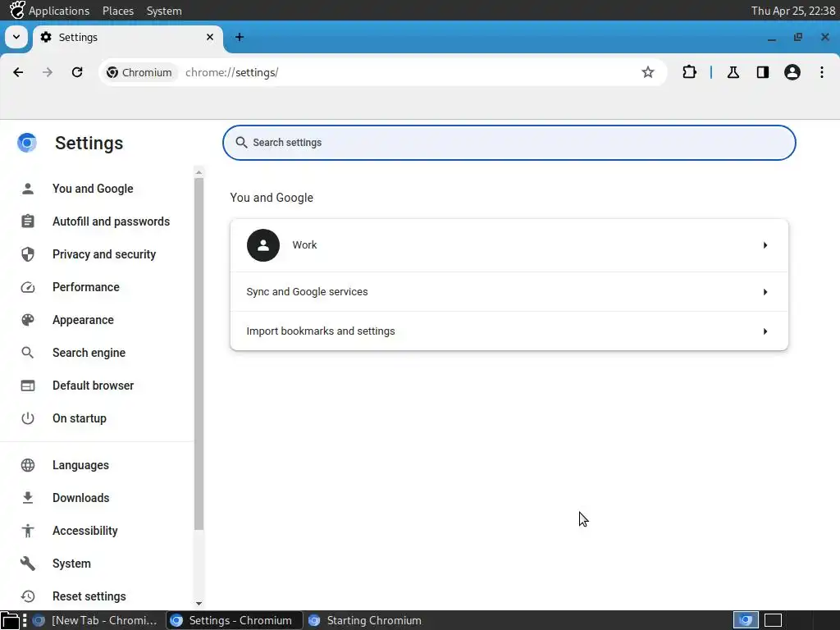
Task: Click the On startup power icon
Action: 28,418
